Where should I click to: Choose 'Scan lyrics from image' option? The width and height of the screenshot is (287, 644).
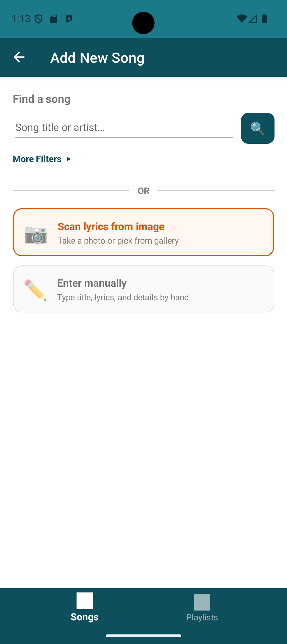pos(143,232)
